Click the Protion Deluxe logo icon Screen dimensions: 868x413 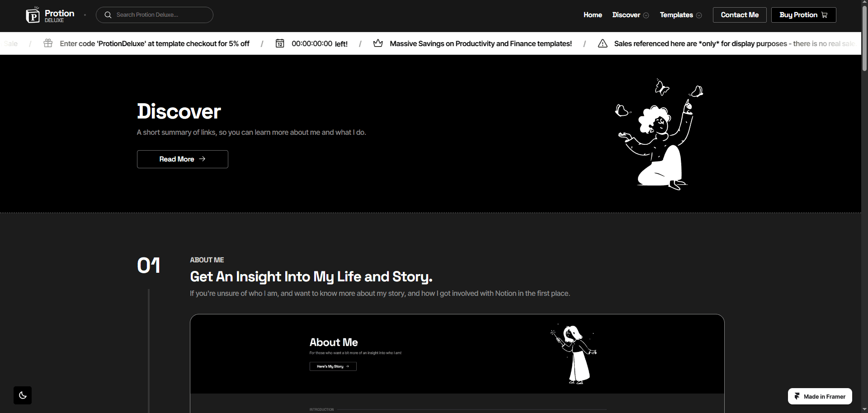click(33, 15)
